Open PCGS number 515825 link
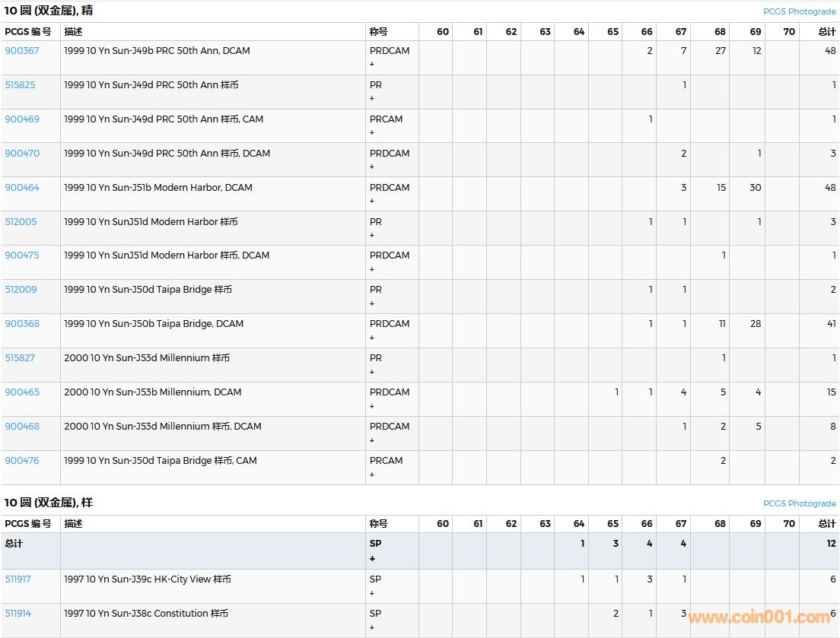This screenshot has width=840, height=638. coord(21,85)
